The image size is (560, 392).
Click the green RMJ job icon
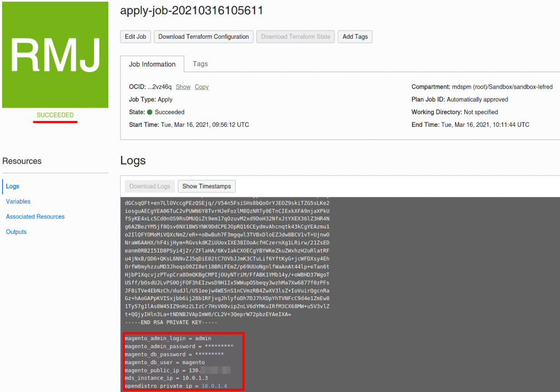pos(55,55)
